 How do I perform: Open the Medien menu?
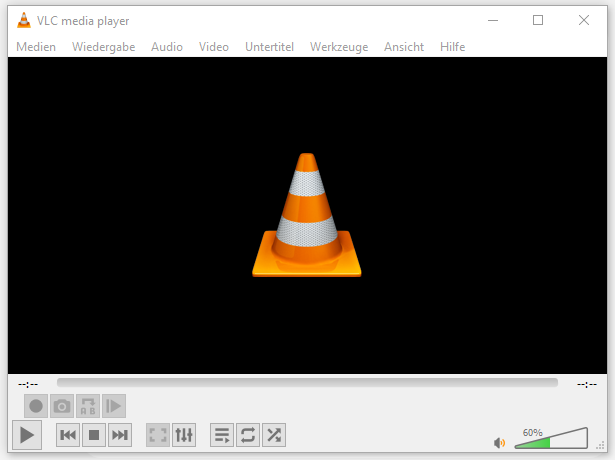pos(36,47)
